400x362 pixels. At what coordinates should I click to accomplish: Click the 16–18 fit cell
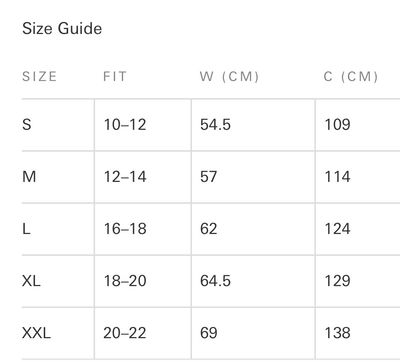click(x=125, y=229)
